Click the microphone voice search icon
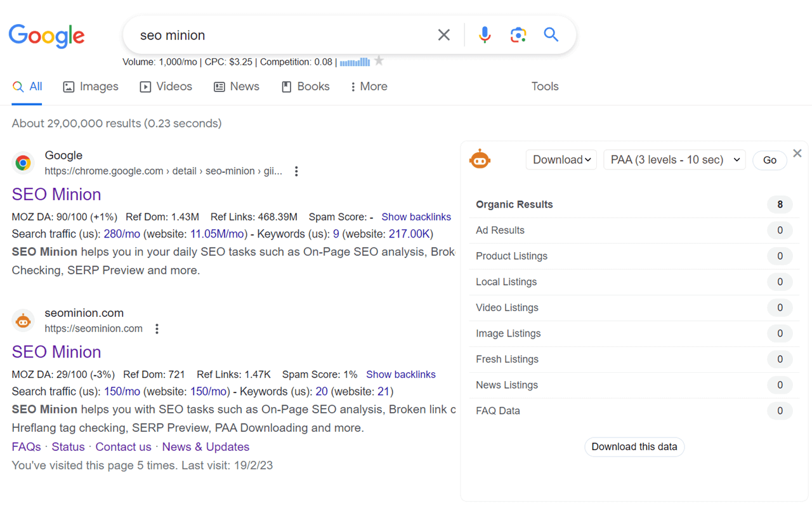The height and width of the screenshot is (508, 812). click(x=485, y=35)
